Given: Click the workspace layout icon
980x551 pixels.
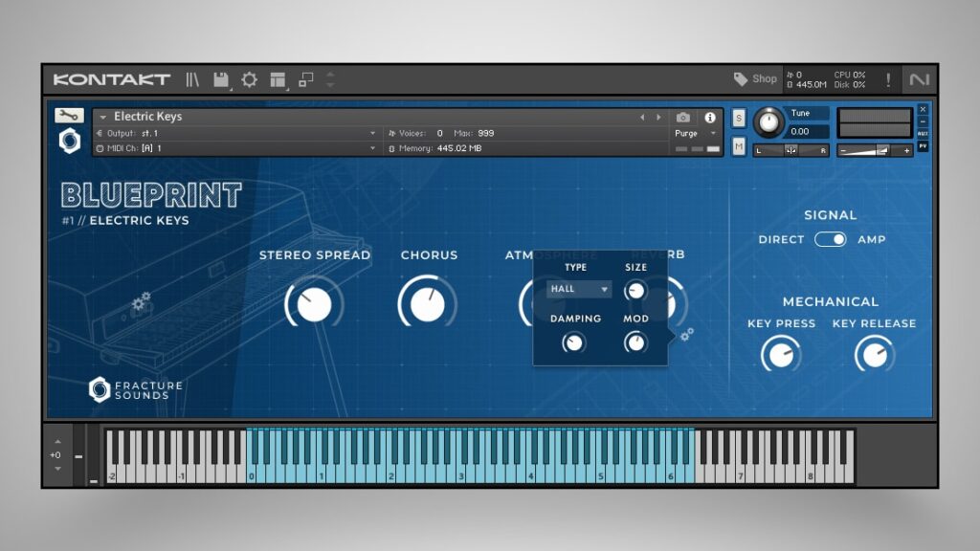Looking at the screenshot, I should pos(278,79).
